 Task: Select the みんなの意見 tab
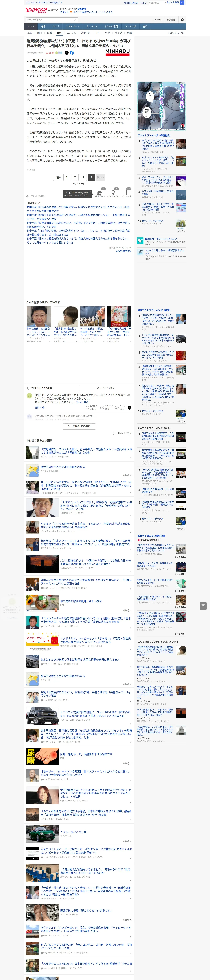coord(111,27)
